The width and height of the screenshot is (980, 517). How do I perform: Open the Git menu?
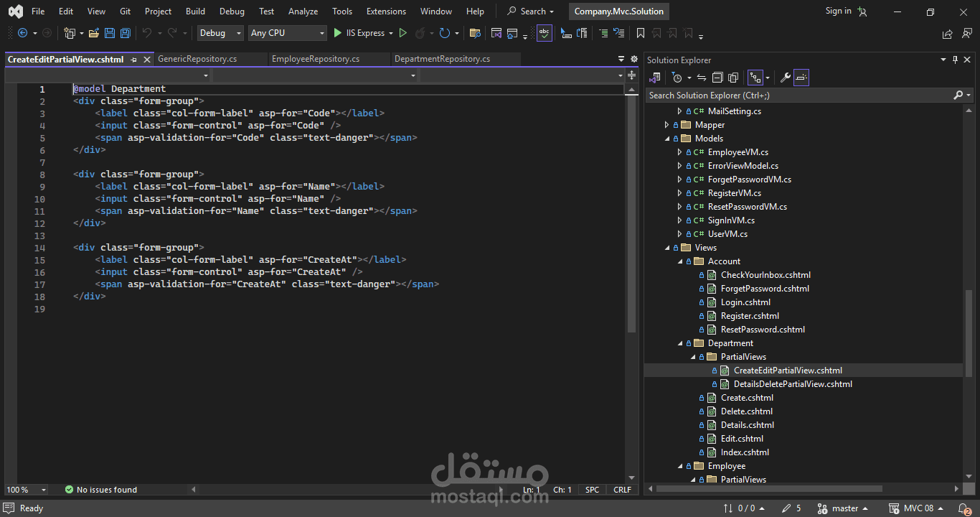coord(126,11)
